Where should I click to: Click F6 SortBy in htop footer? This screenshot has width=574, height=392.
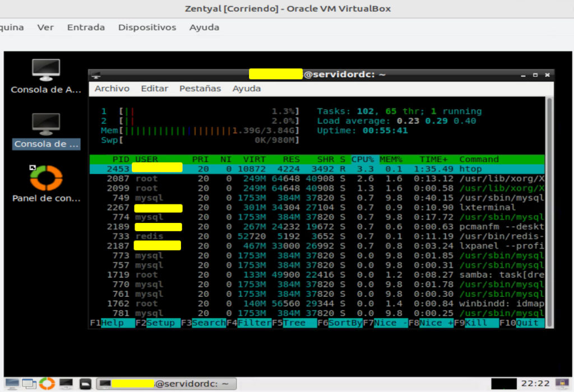(x=340, y=323)
